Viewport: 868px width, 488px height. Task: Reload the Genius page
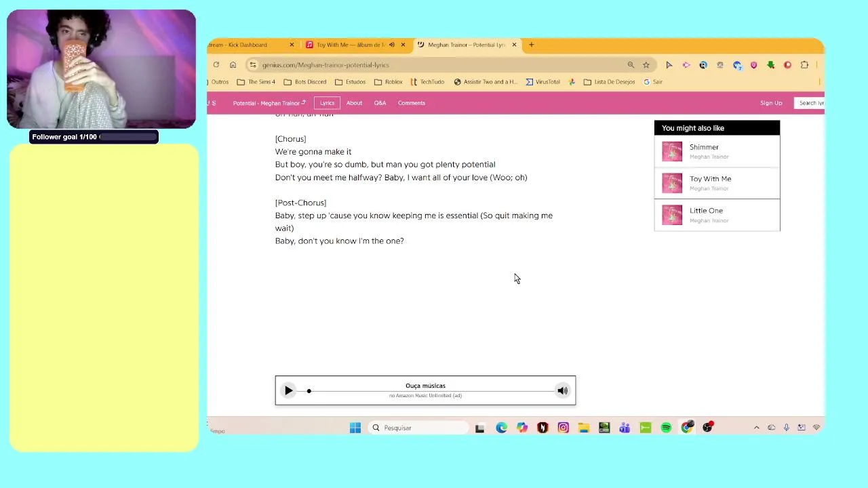coord(216,65)
